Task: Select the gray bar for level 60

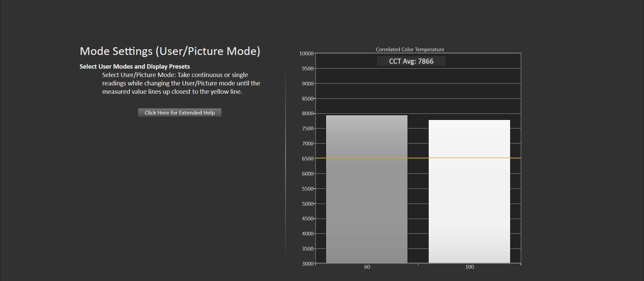Action: [367, 189]
